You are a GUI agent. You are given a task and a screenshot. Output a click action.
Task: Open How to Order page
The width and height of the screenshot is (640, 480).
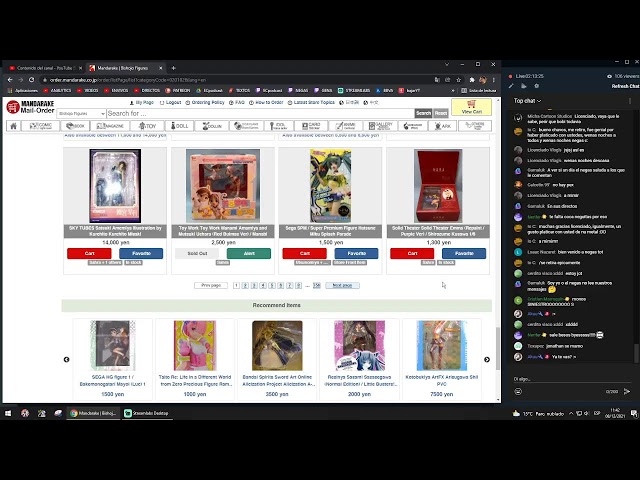(x=266, y=102)
